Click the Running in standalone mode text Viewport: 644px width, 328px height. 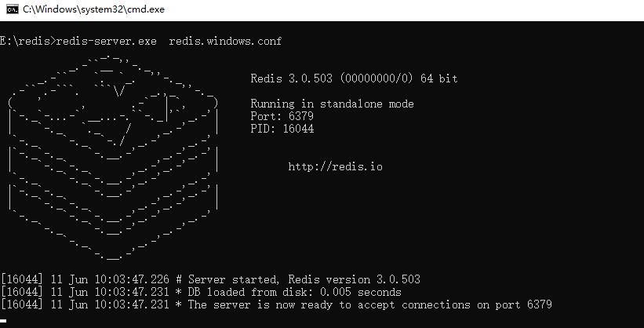pos(332,104)
